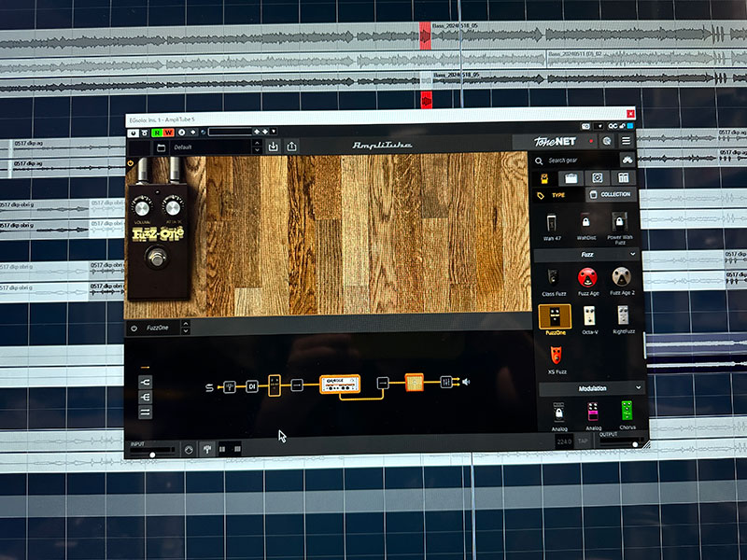Select the rack effects gear tab
The image size is (747, 560).
(x=623, y=177)
